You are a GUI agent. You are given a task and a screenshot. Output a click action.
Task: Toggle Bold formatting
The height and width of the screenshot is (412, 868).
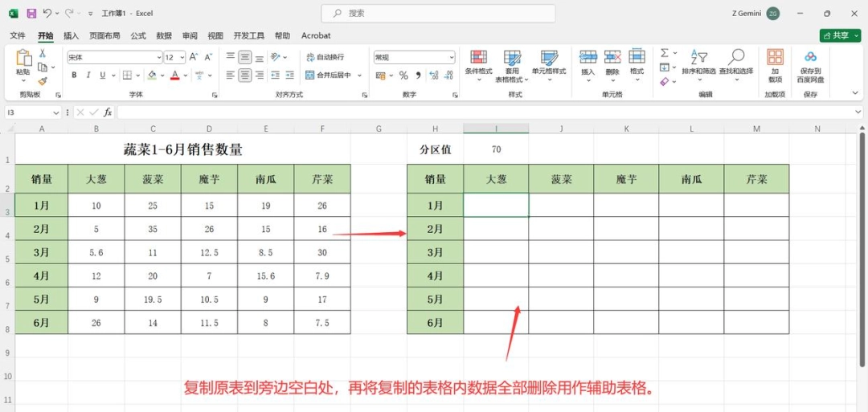point(74,75)
